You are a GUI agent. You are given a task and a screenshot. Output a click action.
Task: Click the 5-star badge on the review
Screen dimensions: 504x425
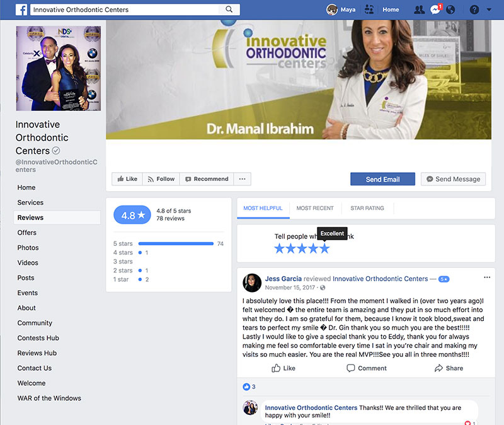tap(444, 279)
